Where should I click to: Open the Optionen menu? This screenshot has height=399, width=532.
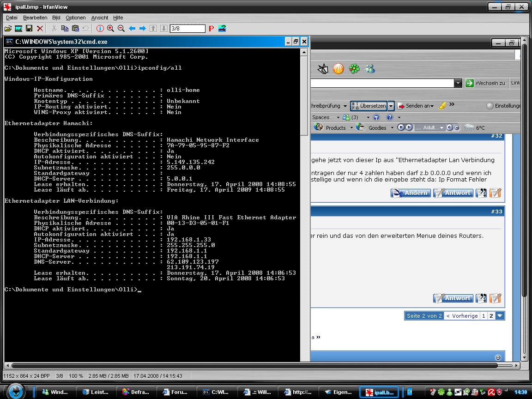(x=76, y=18)
